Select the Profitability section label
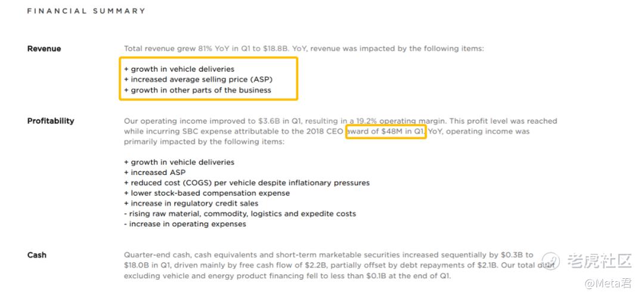 51,121
